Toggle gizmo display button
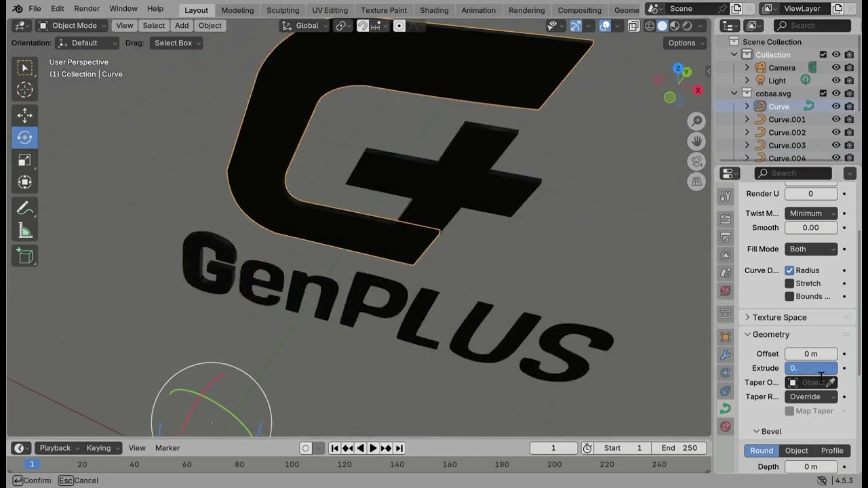 tap(575, 26)
